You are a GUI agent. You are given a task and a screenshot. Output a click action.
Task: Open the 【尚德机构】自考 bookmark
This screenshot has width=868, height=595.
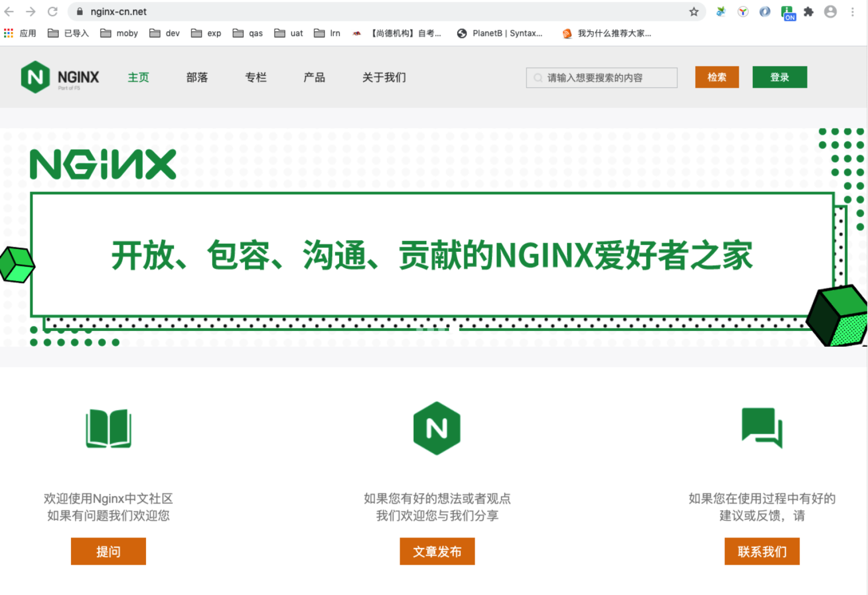click(x=397, y=33)
